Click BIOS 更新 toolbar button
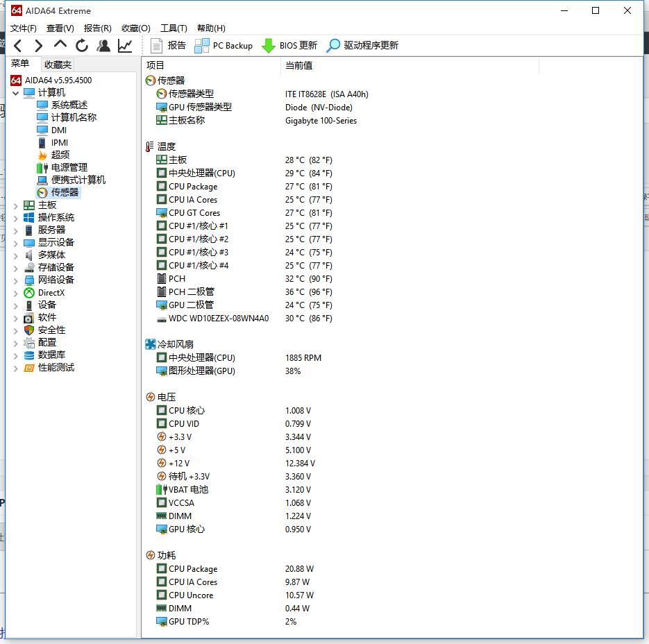The image size is (649, 644). click(x=289, y=46)
